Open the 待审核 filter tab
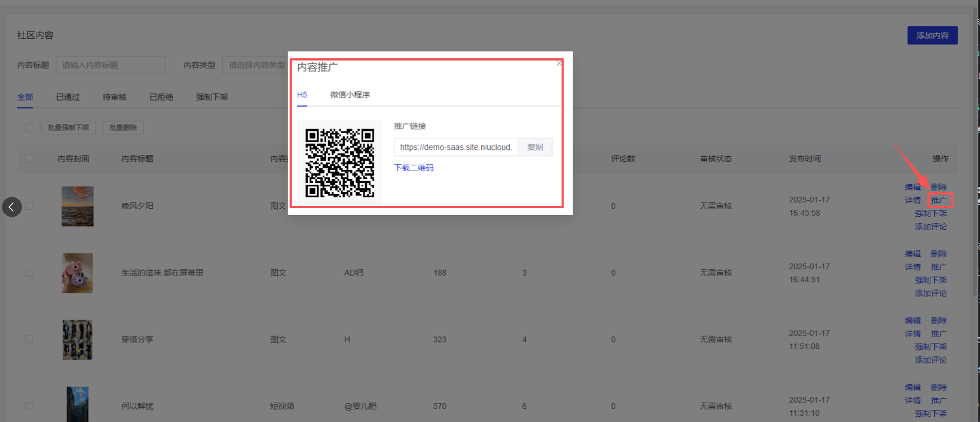 114,97
